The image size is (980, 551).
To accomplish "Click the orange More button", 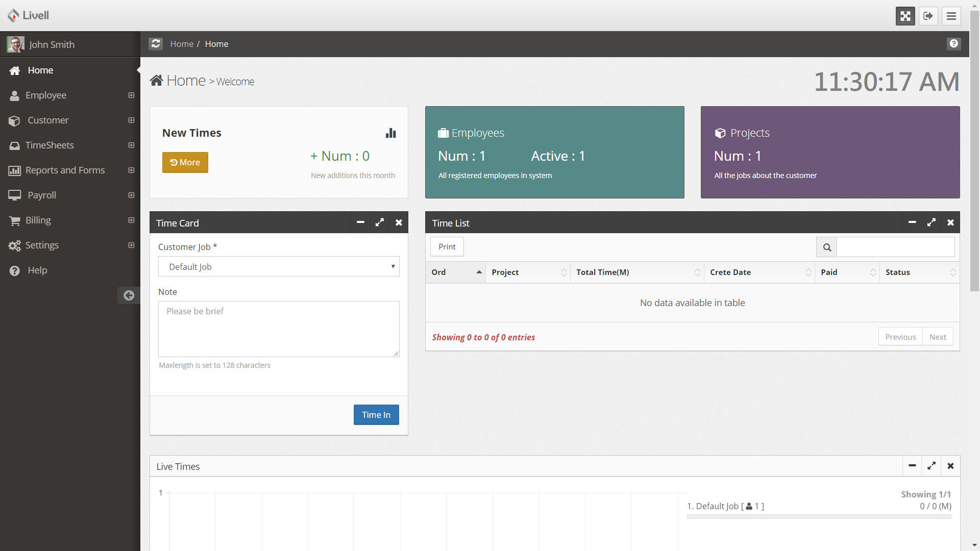I will click(185, 162).
